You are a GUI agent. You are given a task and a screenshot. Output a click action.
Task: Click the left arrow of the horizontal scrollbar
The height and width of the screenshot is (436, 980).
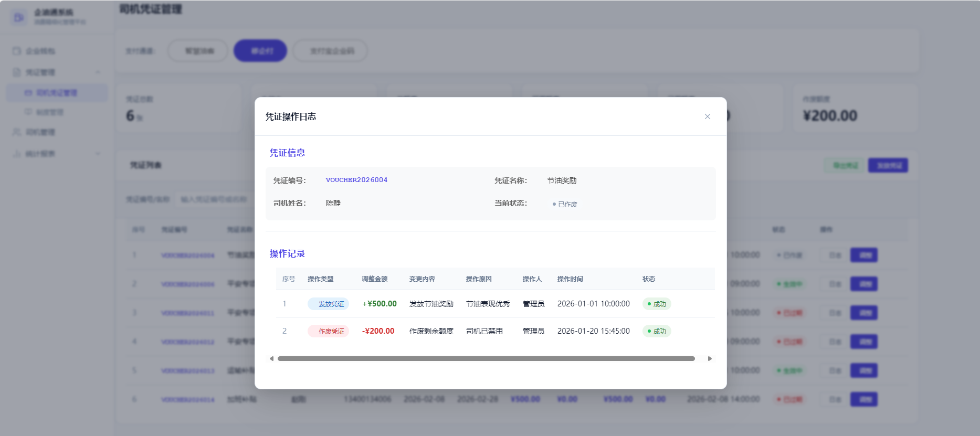[271, 359]
